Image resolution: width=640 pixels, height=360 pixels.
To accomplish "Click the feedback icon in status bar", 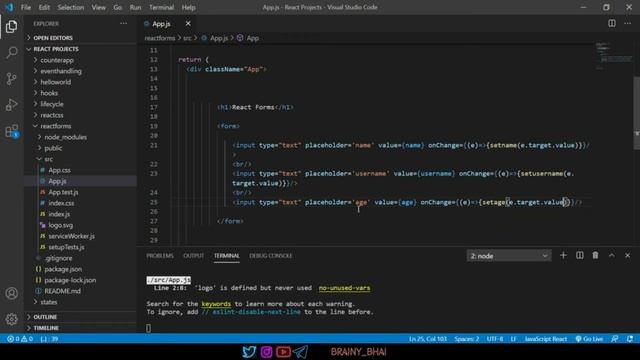I will tap(614, 339).
